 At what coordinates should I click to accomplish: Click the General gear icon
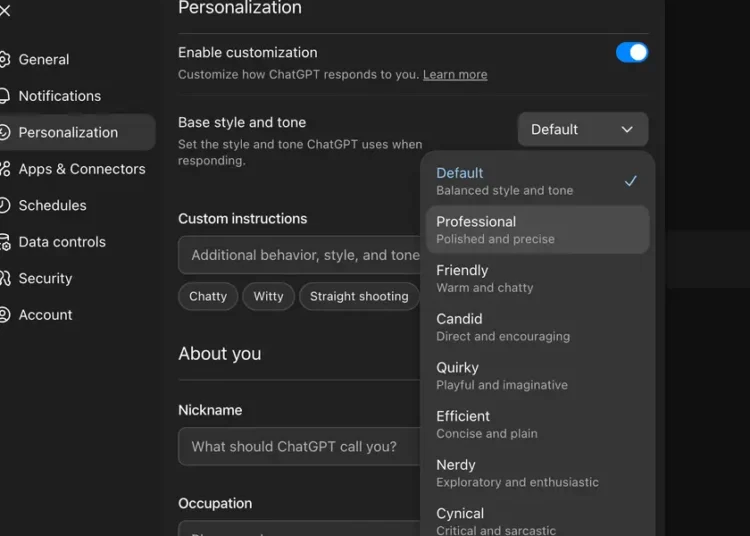click(x=4, y=59)
